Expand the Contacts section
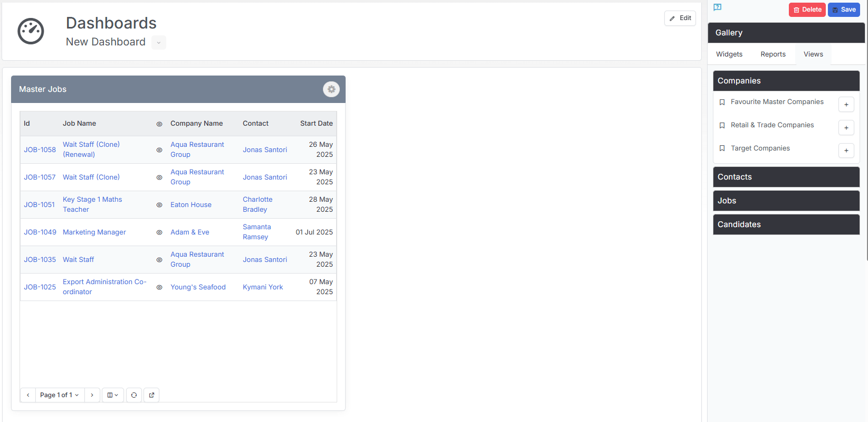 pyautogui.click(x=786, y=177)
